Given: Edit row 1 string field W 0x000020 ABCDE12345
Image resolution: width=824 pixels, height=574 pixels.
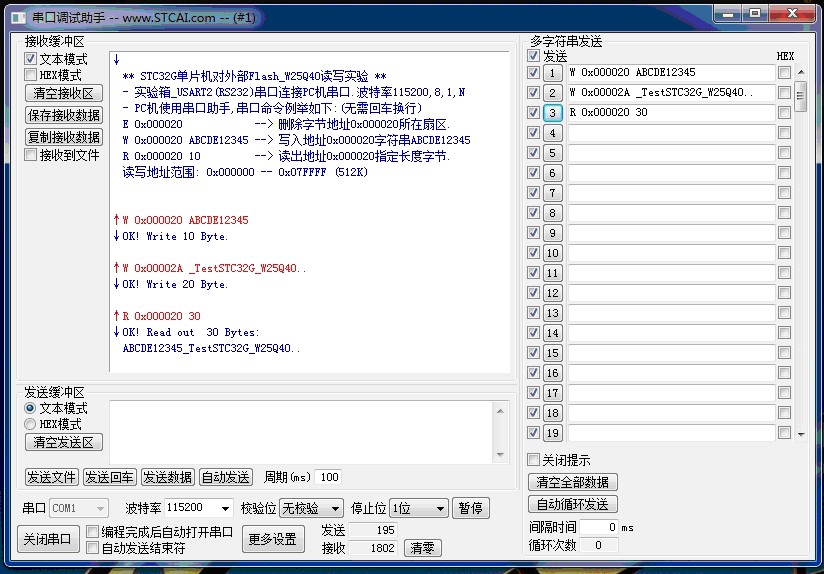Looking at the screenshot, I should (671, 73).
